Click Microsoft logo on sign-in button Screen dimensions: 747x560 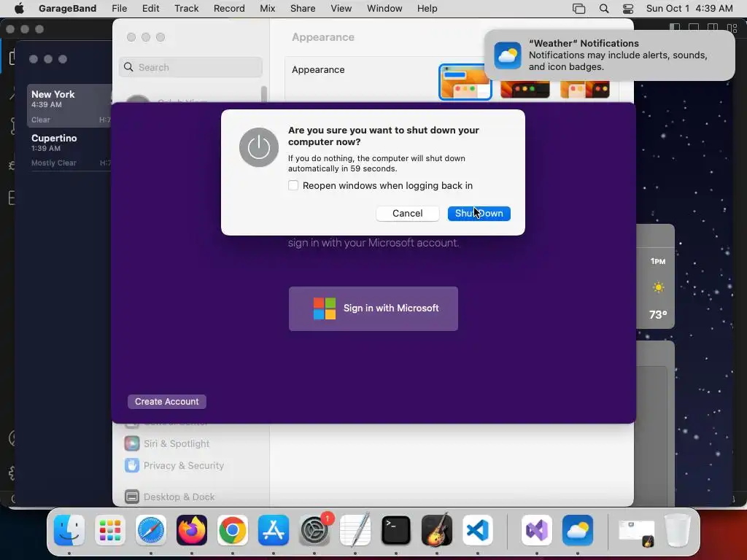click(x=325, y=308)
